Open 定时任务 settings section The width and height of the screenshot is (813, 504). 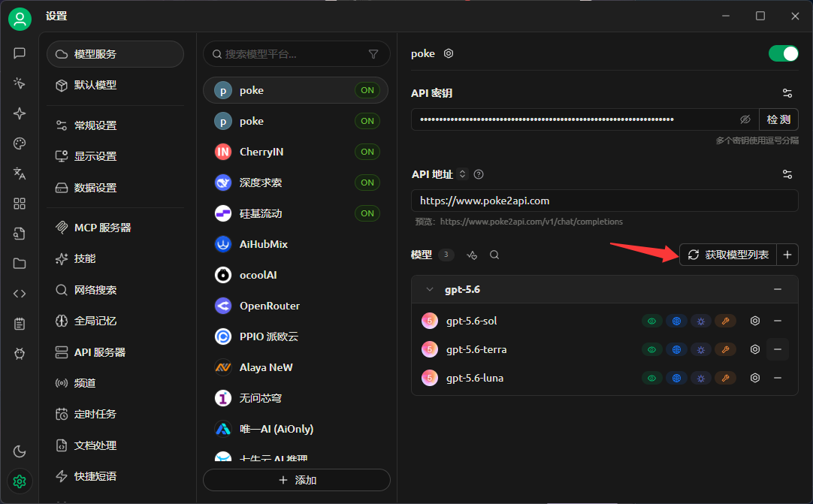[115, 415]
